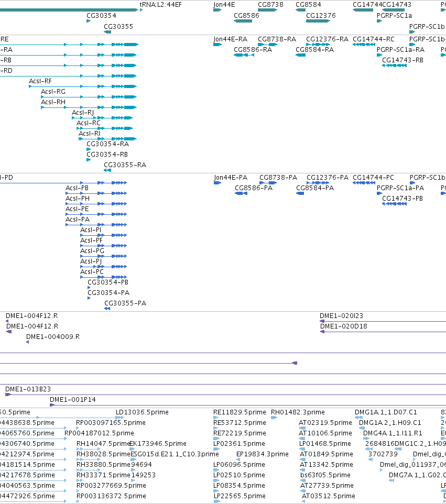Screen dimensions: 446x504
Task: Open the Acsl-PJ protein label
Action: (x=91, y=261)
